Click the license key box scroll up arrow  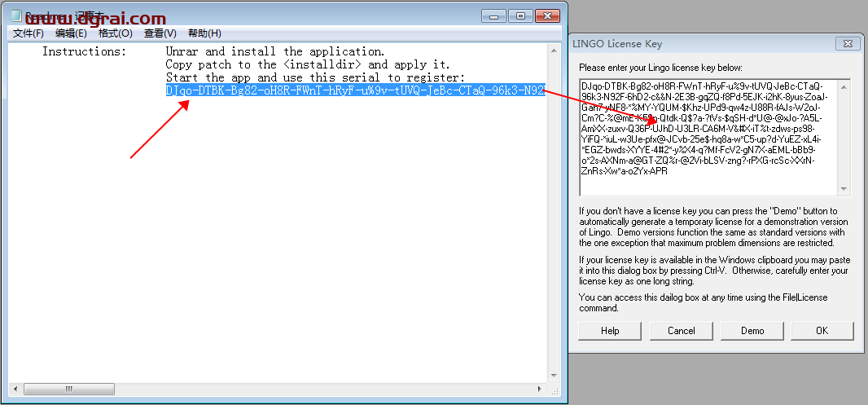click(844, 86)
